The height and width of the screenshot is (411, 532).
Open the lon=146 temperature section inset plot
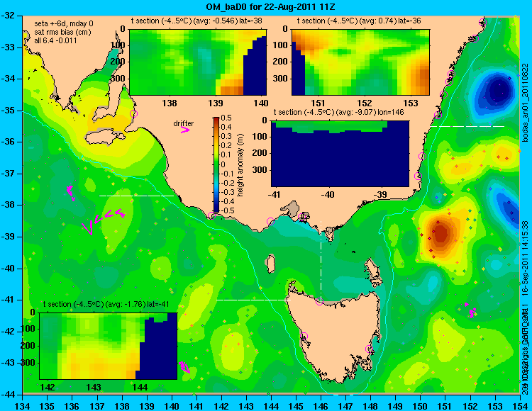tap(340, 154)
